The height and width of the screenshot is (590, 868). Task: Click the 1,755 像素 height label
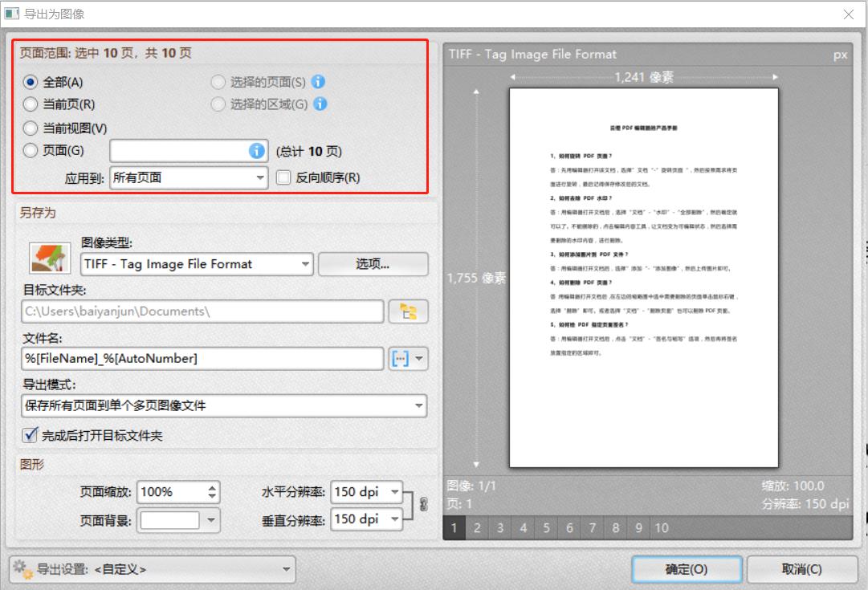pyautogui.click(x=476, y=278)
